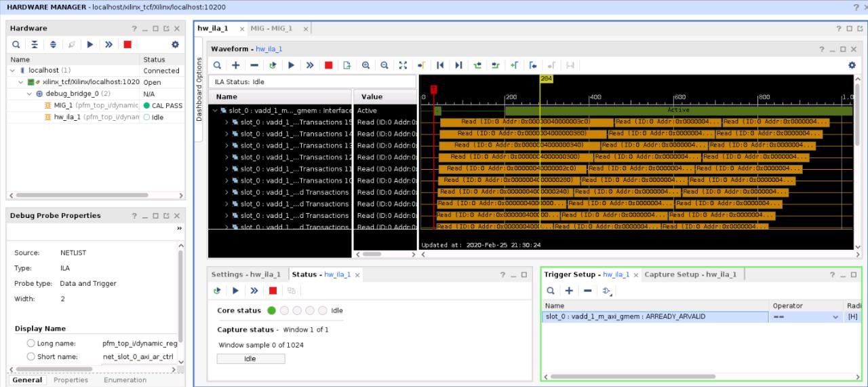This screenshot has width=868, height=387.
Task: Click the Value column header in Waveform
Action: click(x=384, y=97)
